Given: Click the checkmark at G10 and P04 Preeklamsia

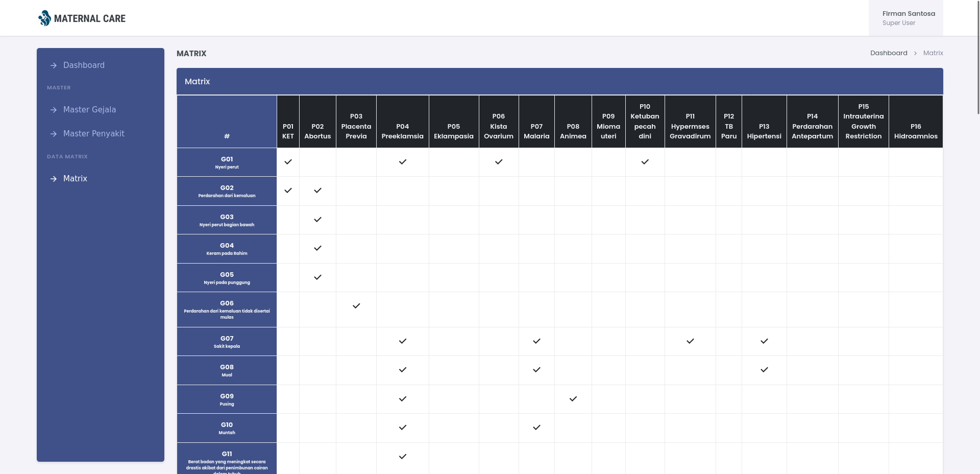Looking at the screenshot, I should tap(403, 428).
